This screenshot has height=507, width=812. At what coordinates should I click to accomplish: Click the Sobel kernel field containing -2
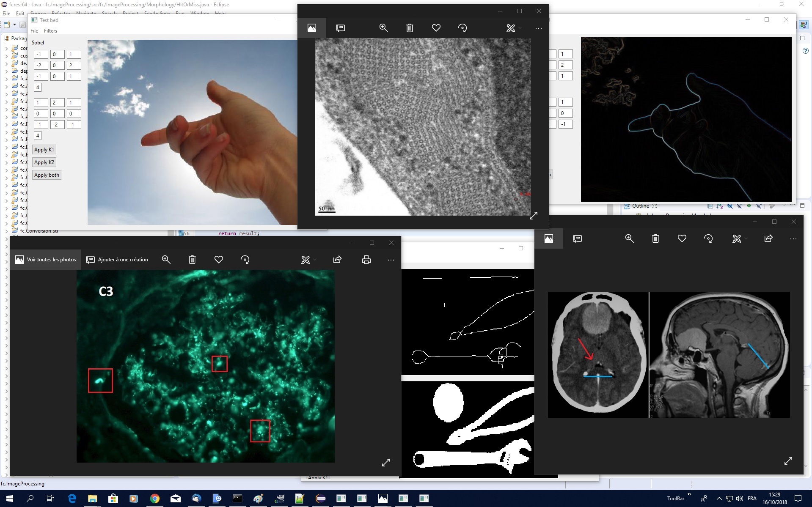coord(41,66)
